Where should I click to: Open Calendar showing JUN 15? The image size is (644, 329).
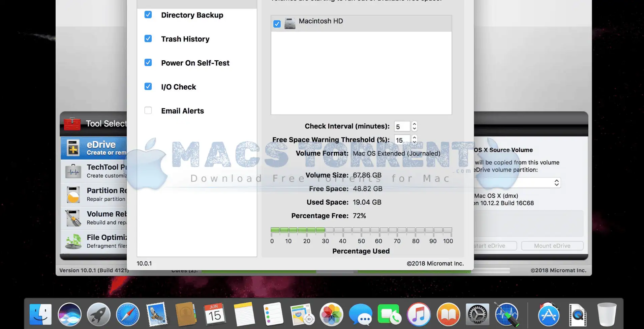[x=215, y=314]
